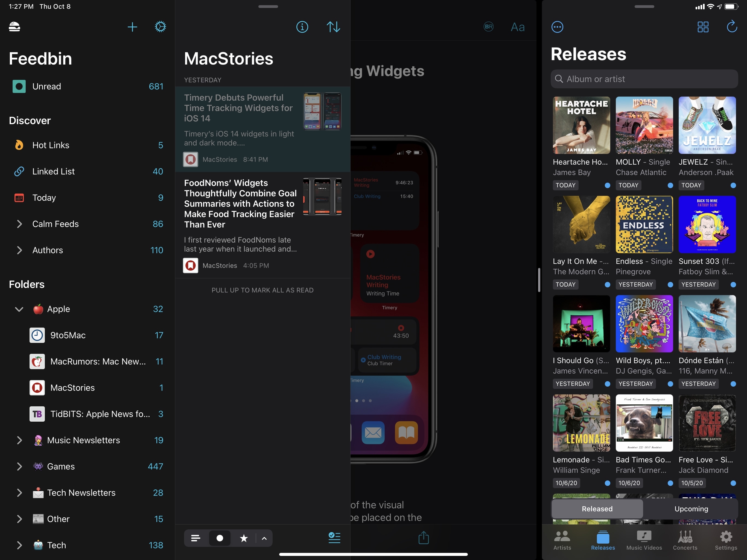Show all articles filter button
This screenshot has height=560, width=747.
(195, 538)
